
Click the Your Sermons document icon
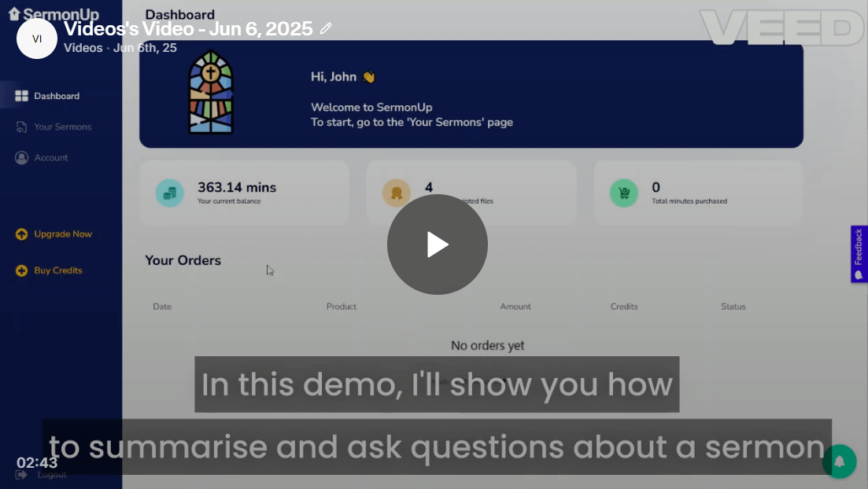(21, 127)
